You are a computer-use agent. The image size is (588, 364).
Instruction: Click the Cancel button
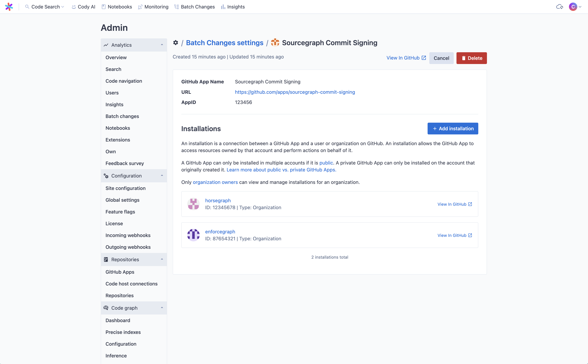point(441,58)
